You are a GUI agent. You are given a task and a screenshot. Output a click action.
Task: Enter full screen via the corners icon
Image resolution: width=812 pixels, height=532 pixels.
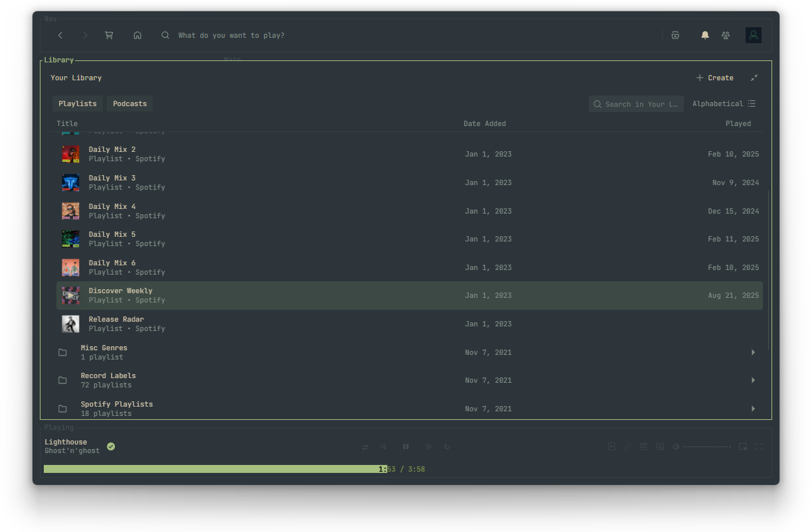coord(759,446)
